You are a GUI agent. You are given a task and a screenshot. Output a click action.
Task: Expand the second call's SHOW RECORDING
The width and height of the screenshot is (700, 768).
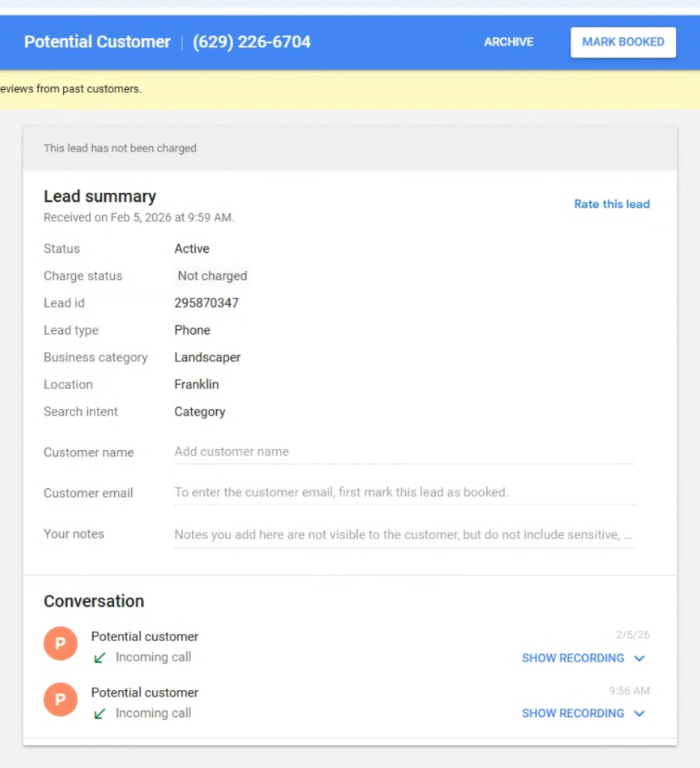click(572, 713)
